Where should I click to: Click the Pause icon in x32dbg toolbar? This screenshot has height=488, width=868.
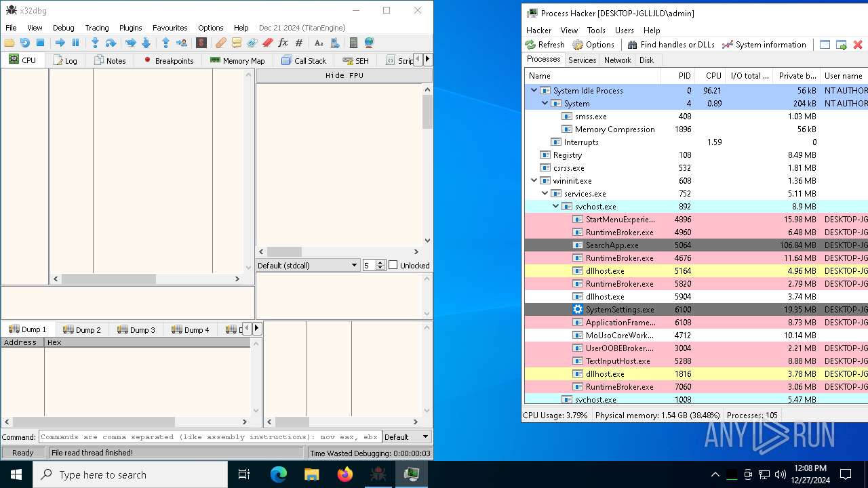(75, 43)
